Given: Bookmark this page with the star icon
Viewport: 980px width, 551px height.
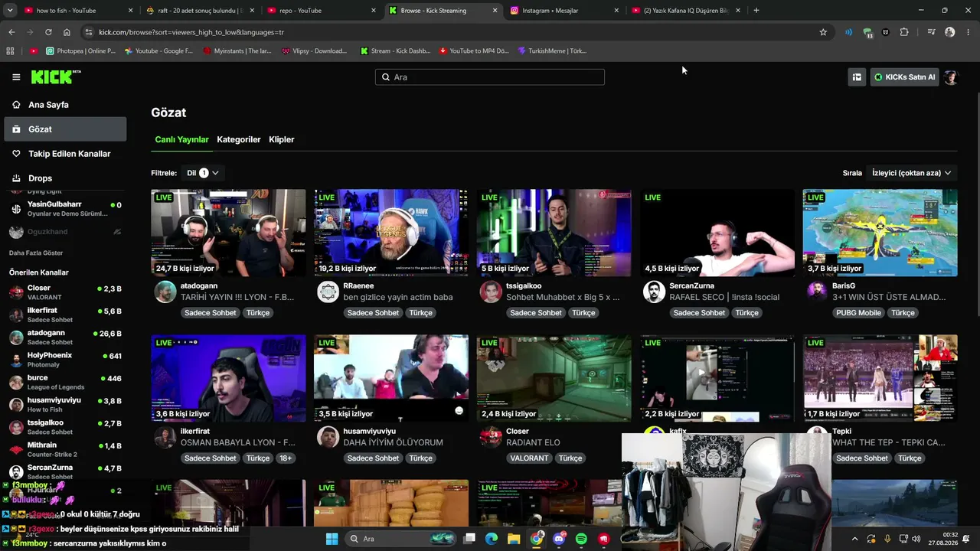Looking at the screenshot, I should (x=823, y=32).
